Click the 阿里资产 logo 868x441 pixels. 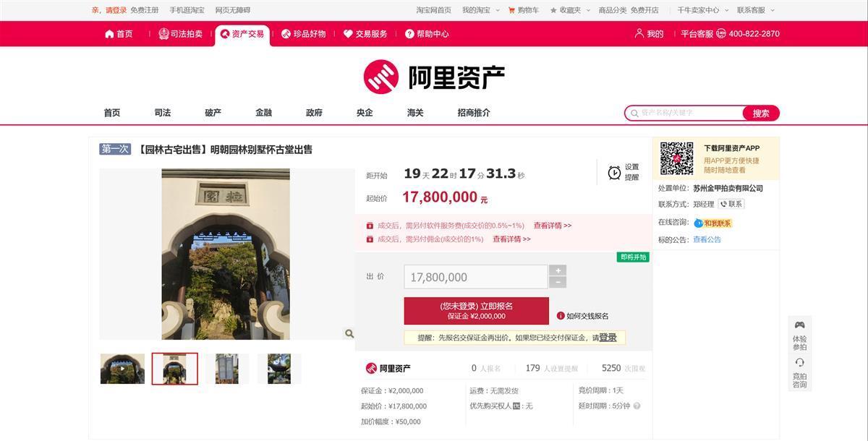pos(434,77)
